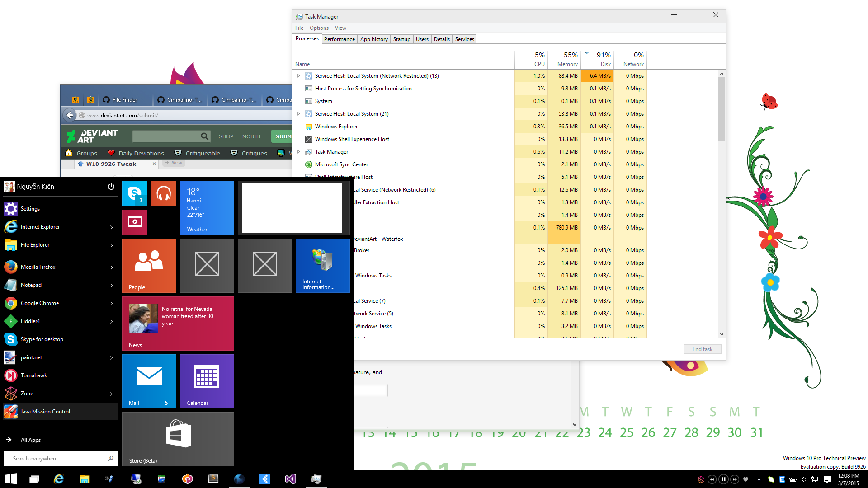Expand the Google Chrome submenu arrow

111,303
